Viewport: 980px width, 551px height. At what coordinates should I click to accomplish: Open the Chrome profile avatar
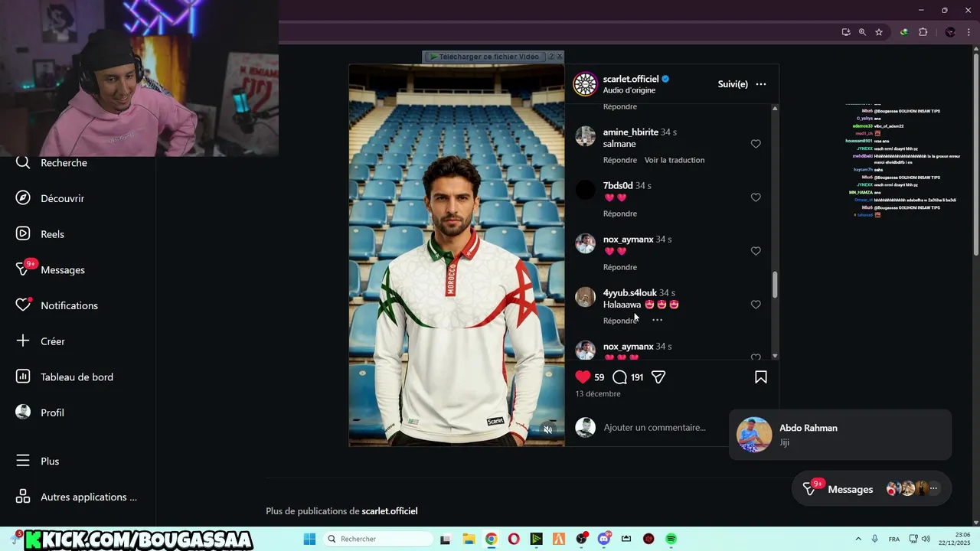point(950,32)
